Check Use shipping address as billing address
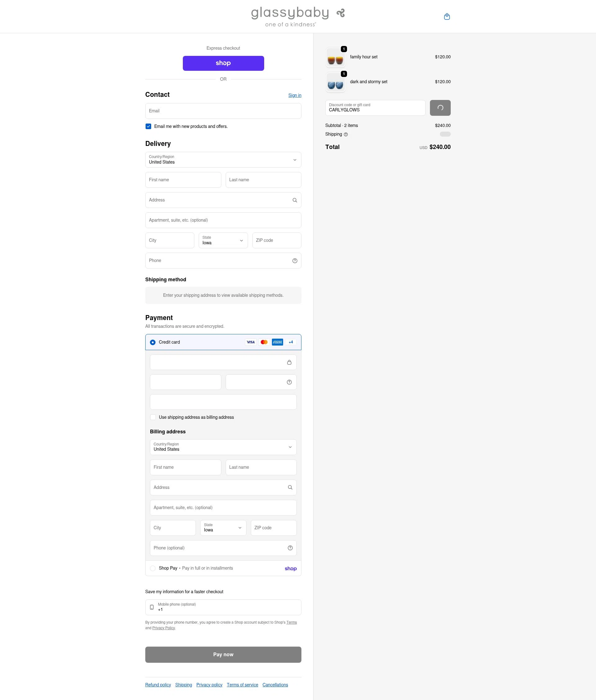Viewport: 596px width, 700px height. pyautogui.click(x=153, y=417)
